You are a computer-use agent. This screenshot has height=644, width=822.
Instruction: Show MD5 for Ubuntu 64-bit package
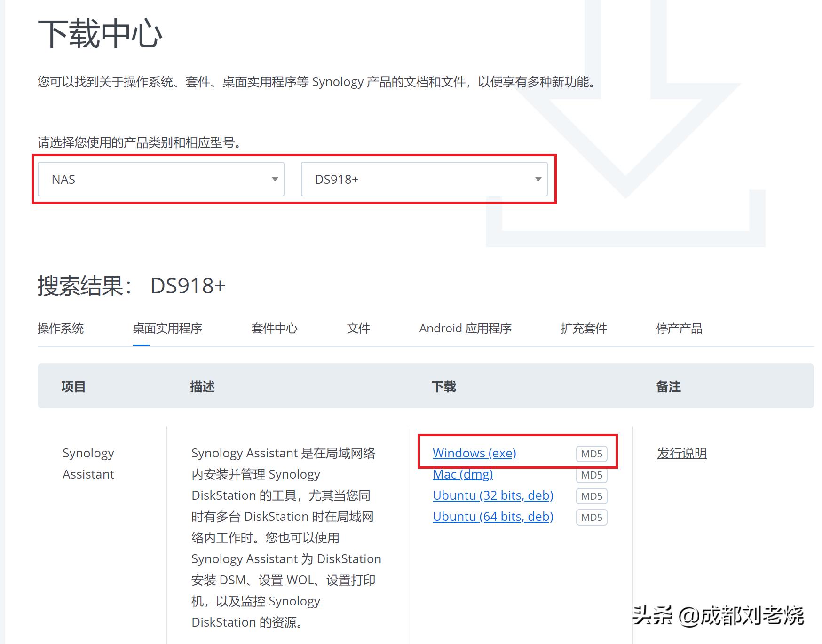pyautogui.click(x=591, y=518)
